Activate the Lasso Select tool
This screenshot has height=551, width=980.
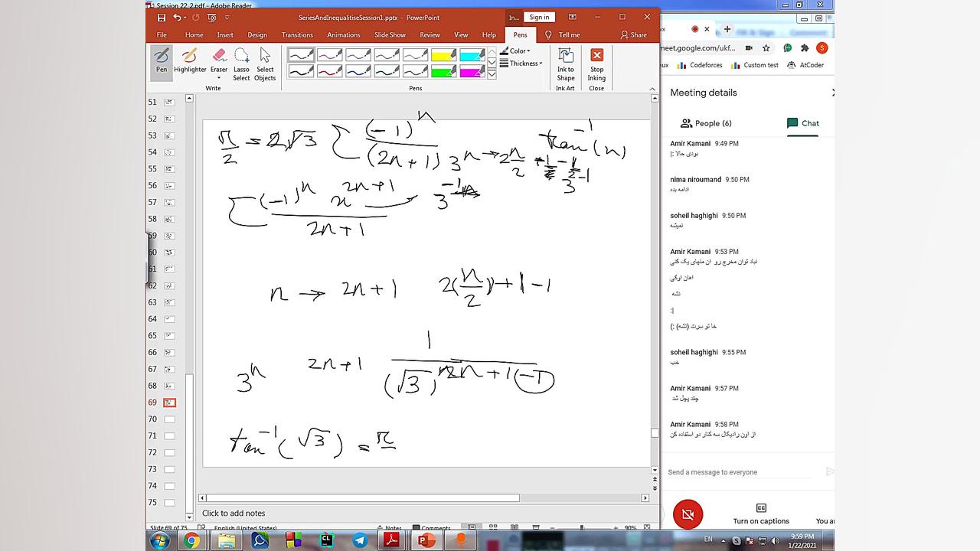[x=241, y=64]
